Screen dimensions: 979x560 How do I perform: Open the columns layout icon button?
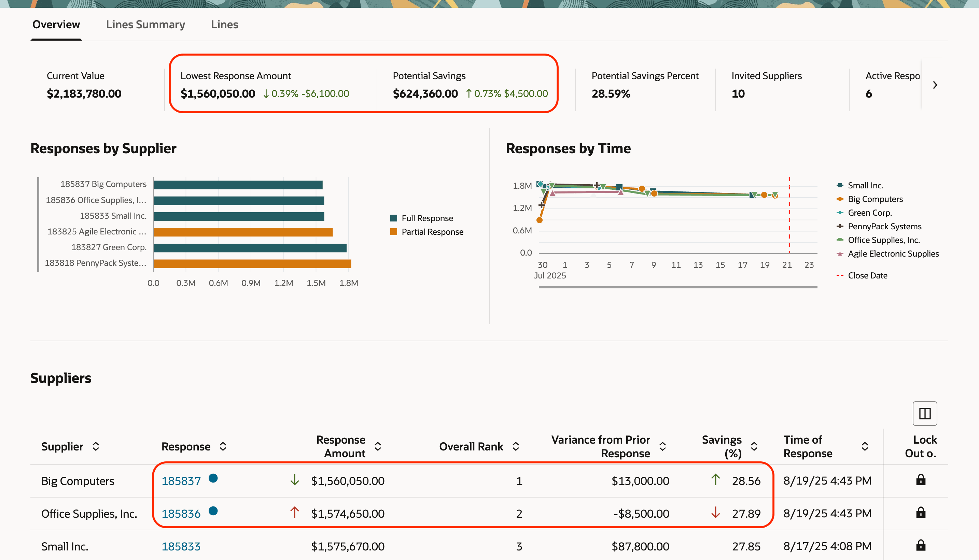[x=924, y=414]
